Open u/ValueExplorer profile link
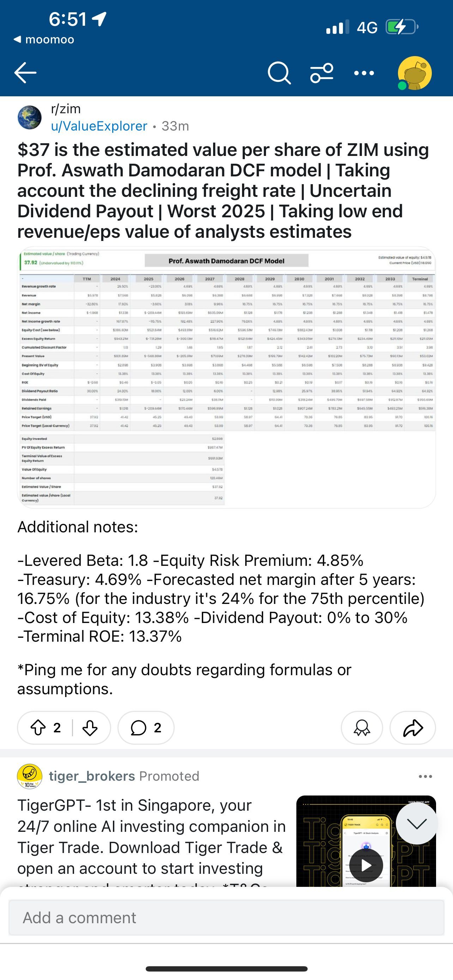 (99, 126)
